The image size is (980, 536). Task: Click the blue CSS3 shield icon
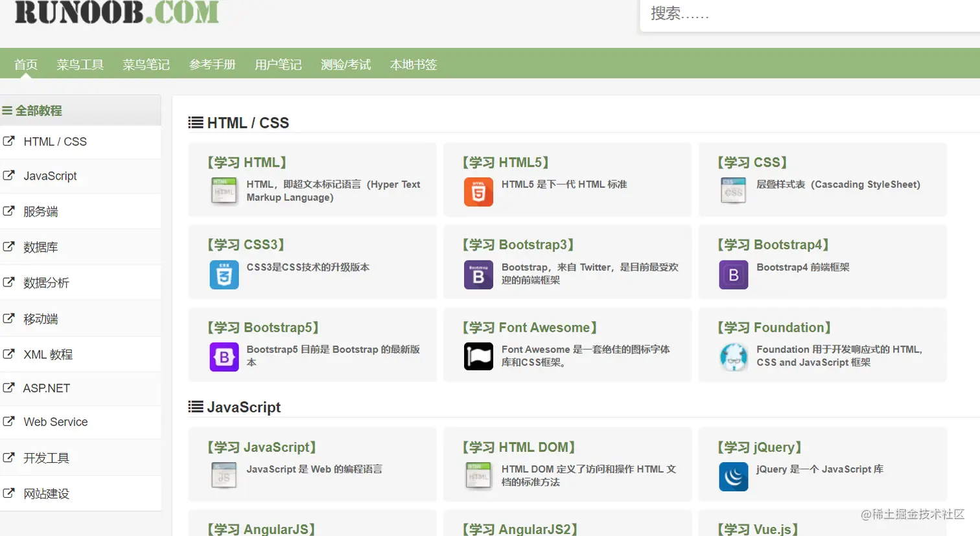tap(224, 275)
